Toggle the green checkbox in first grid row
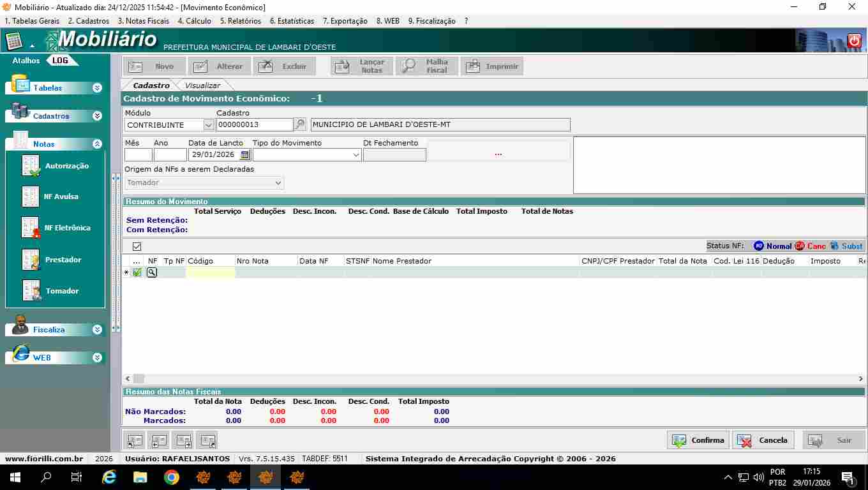The width and height of the screenshot is (868, 490). (x=137, y=272)
